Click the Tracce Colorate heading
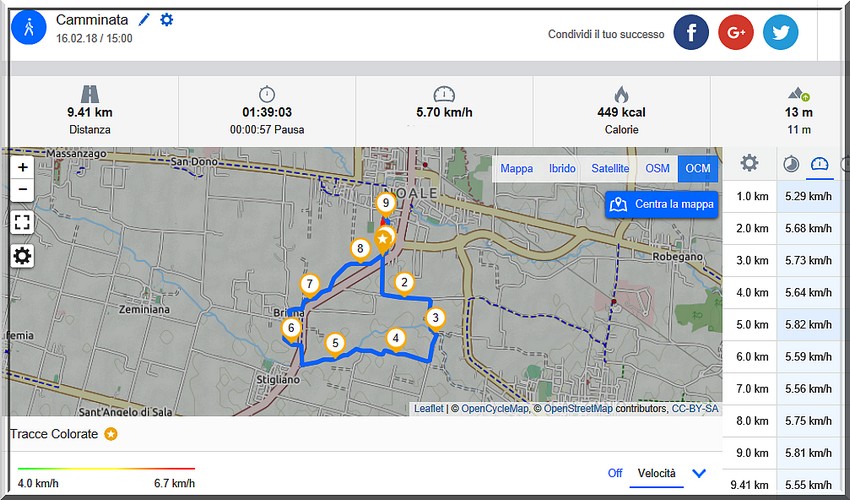The image size is (850, 500). click(x=54, y=434)
